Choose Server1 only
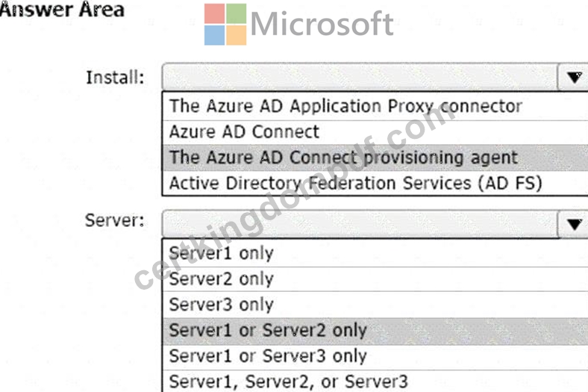This screenshot has width=588, height=392. [375, 253]
